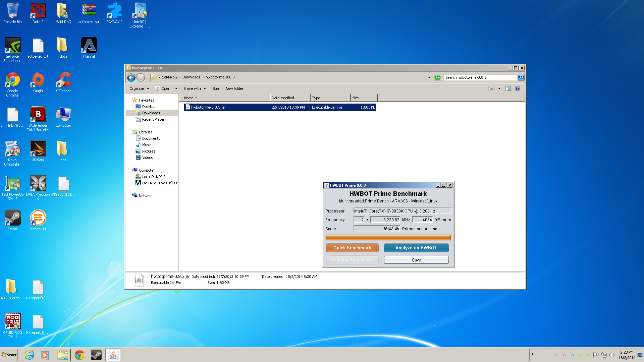This screenshot has height=362, width=644.
Task: Expand Downloads breadcrumb arrow in address bar
Action: (203, 77)
